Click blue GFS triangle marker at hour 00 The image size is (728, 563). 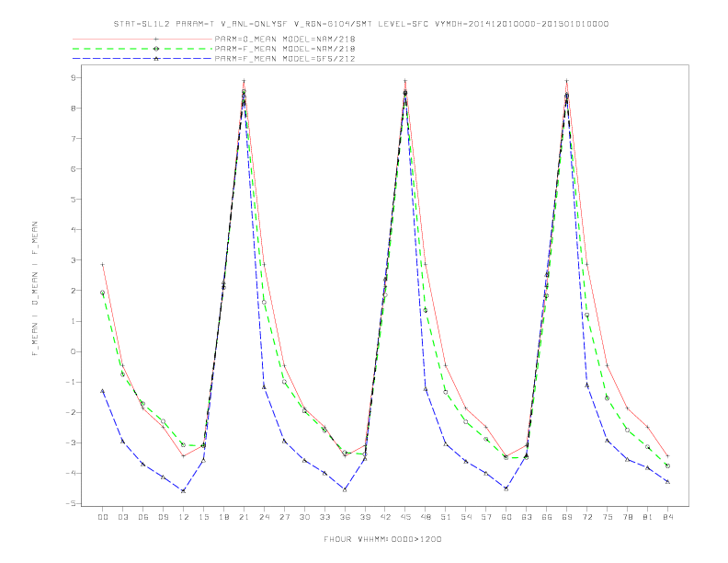click(103, 391)
